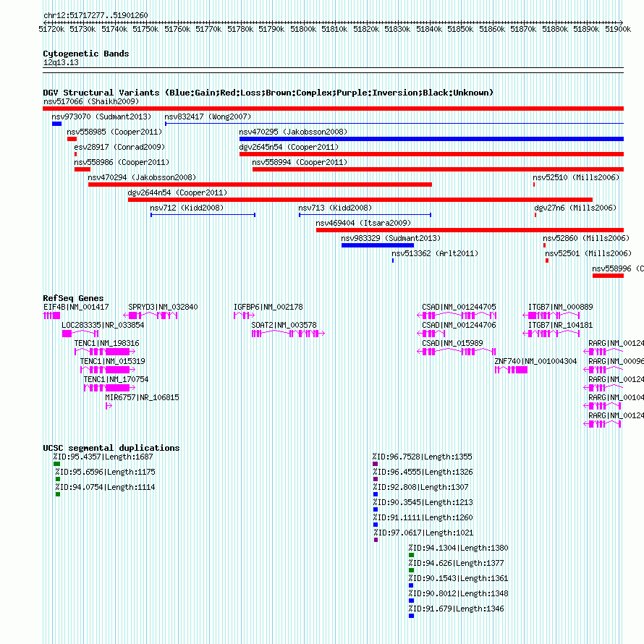Select the nsv973070 (Sudmant2013) gain variant
Viewport: 644px width, 644px height.
(x=56, y=124)
